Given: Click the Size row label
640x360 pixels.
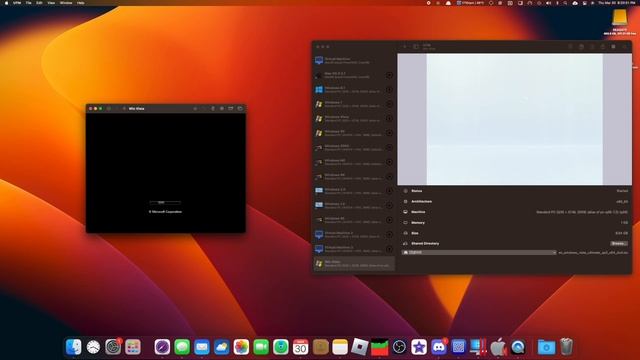Looking at the screenshot, I should tap(415, 233).
